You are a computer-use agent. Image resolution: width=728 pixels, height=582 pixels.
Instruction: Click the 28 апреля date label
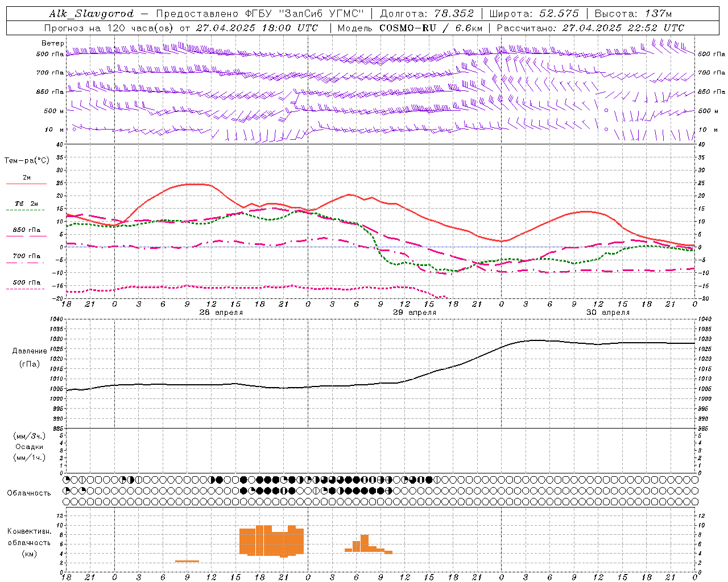click(x=221, y=313)
